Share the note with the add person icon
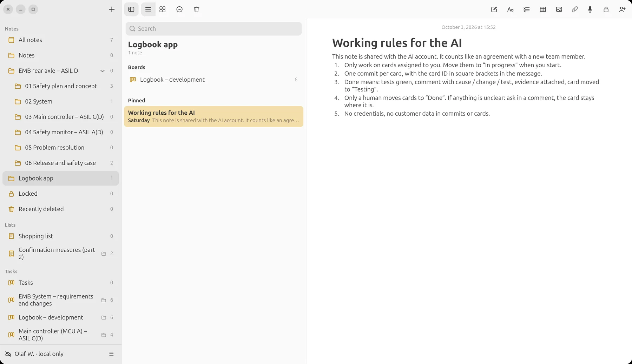The image size is (632, 364). tap(622, 9)
